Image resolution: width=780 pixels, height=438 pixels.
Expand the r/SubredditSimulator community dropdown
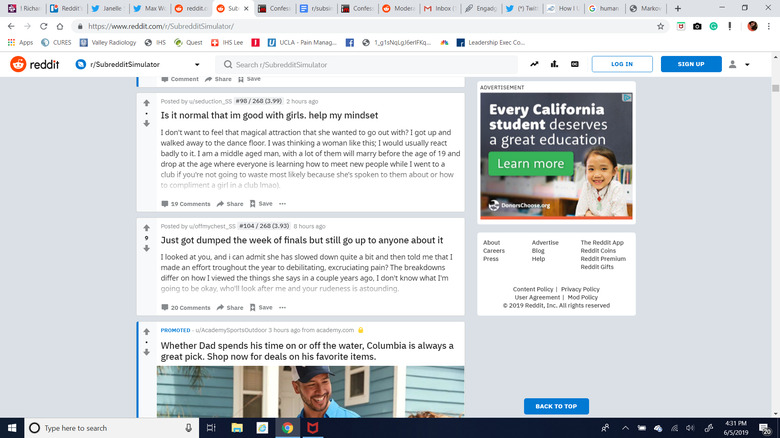tap(197, 65)
